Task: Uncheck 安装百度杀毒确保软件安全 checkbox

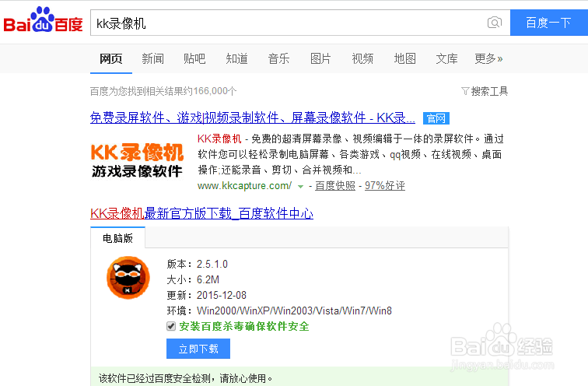Action: click(171, 326)
